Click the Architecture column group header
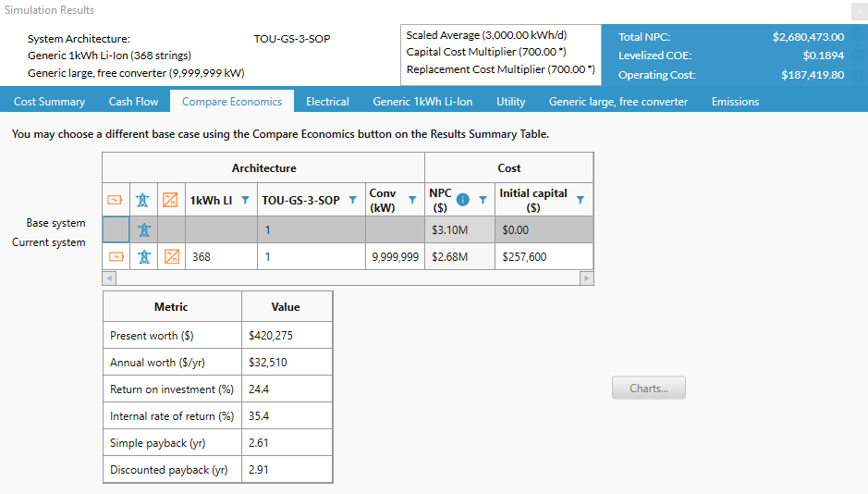868x494 pixels. pos(263,167)
